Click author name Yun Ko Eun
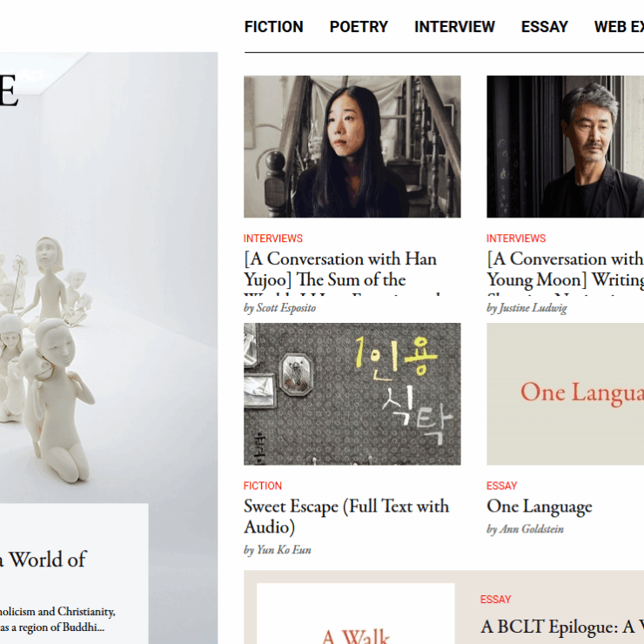 (277, 550)
